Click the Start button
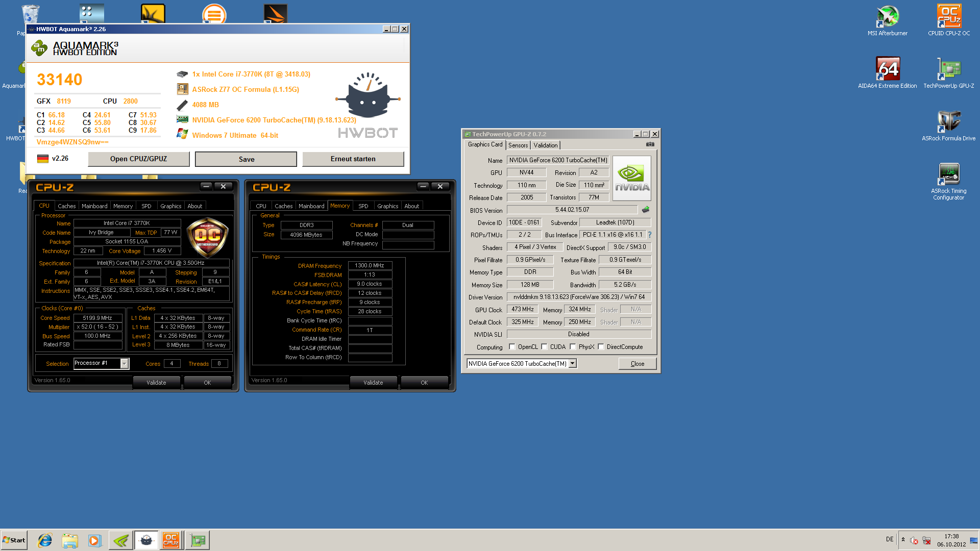 coord(14,540)
